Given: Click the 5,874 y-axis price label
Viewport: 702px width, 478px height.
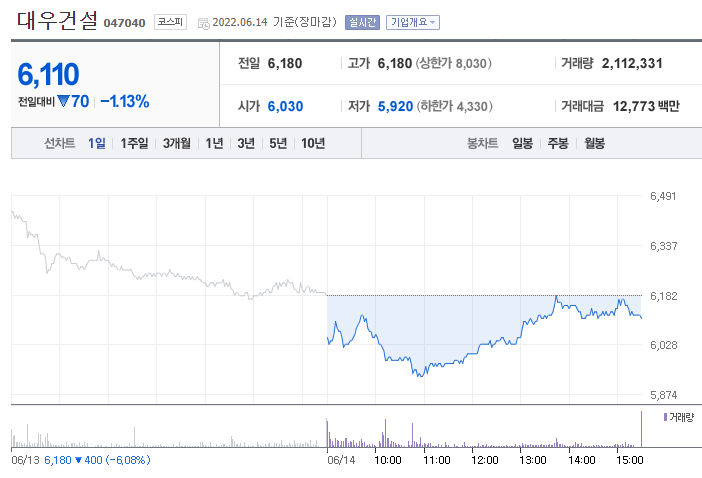Looking at the screenshot, I should point(663,395).
